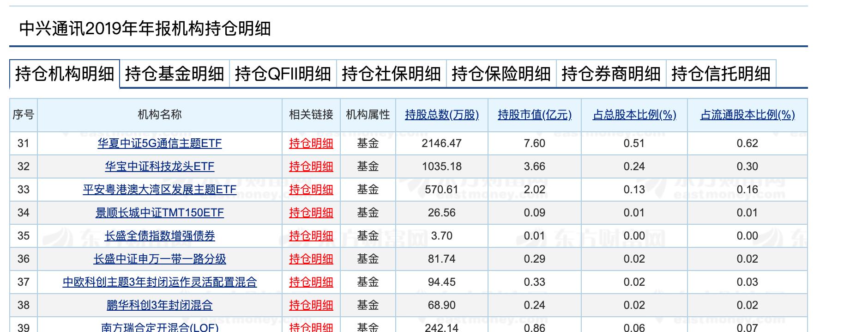View 持仓明细 for row 35 长盛全债
The image size is (868, 332).
(x=311, y=236)
